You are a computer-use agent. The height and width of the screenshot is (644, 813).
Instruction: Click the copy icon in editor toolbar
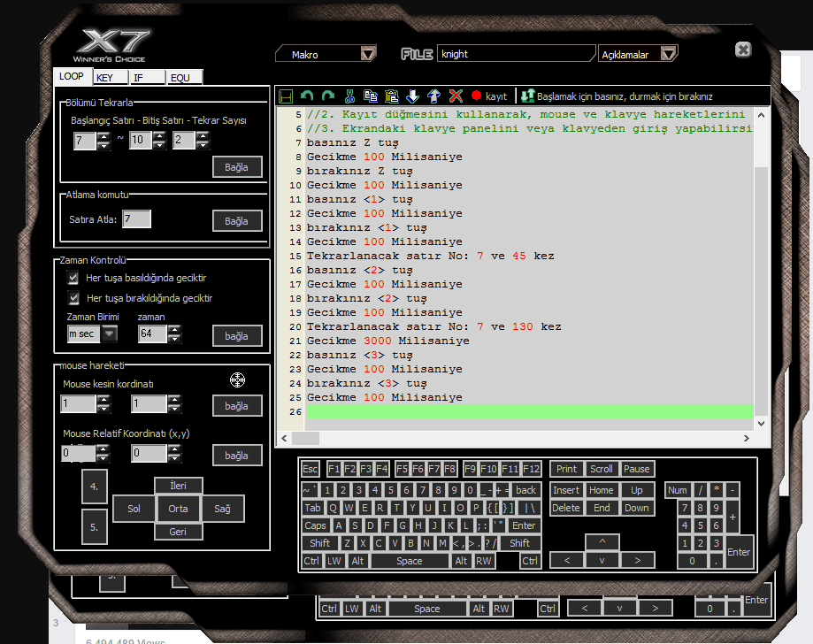click(370, 96)
